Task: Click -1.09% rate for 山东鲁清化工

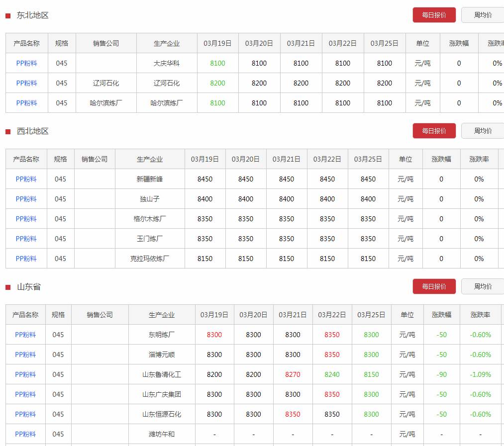Action: [480, 374]
